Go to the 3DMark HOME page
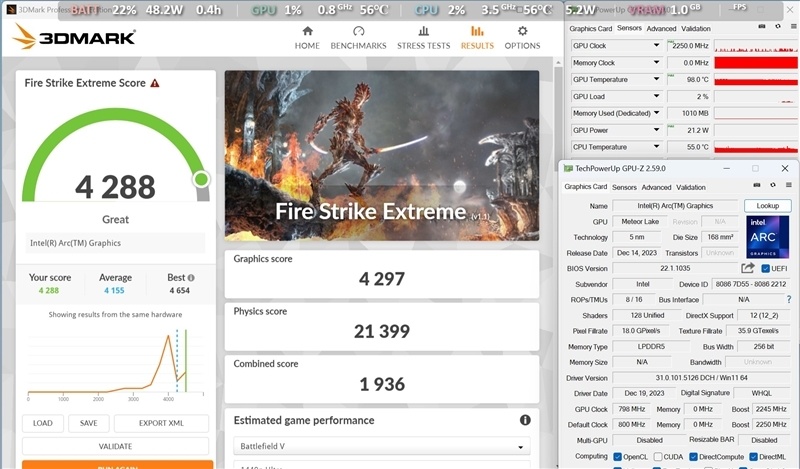The image size is (800, 469). 307,38
